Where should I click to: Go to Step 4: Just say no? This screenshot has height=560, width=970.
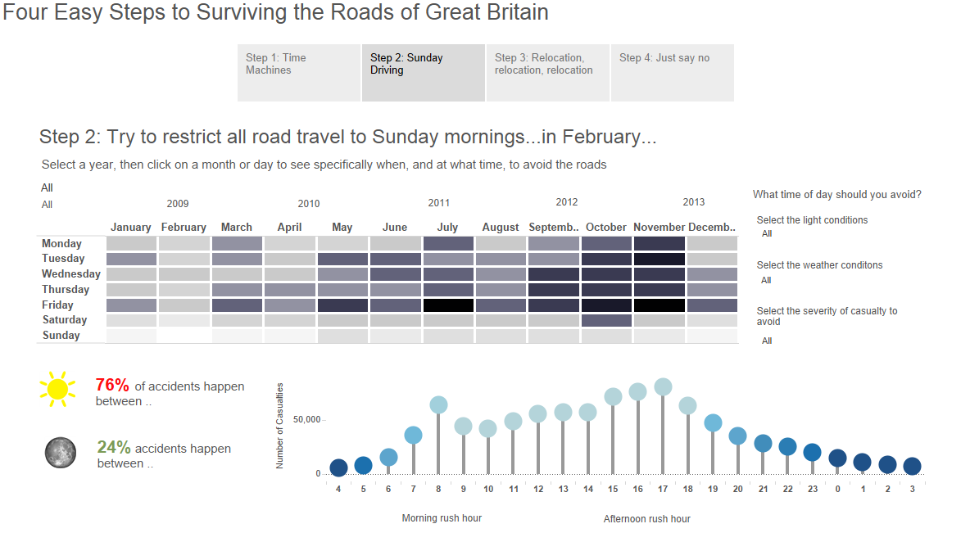pyautogui.click(x=672, y=72)
